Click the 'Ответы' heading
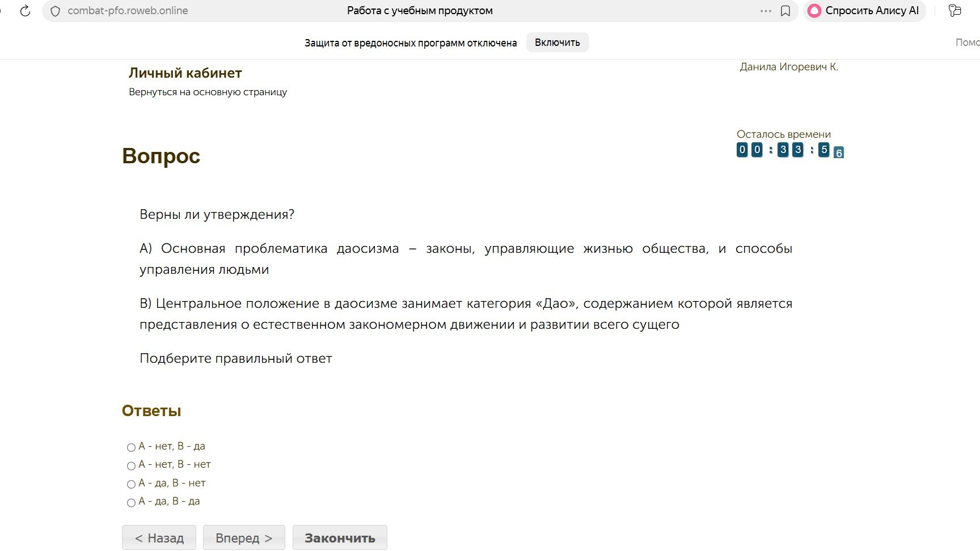Screen dimensions: 980x551 coord(151,411)
